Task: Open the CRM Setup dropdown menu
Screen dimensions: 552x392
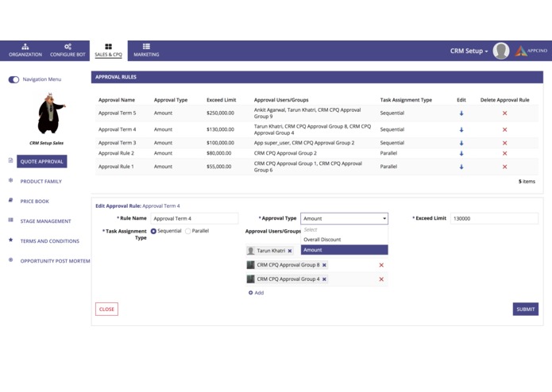Action: pyautogui.click(x=469, y=51)
